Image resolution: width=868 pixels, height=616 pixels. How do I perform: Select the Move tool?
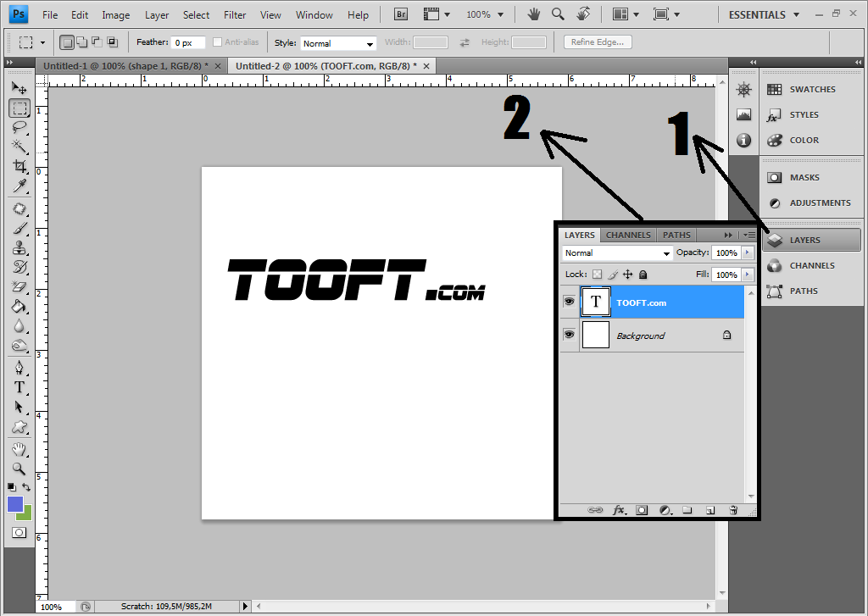[19, 88]
